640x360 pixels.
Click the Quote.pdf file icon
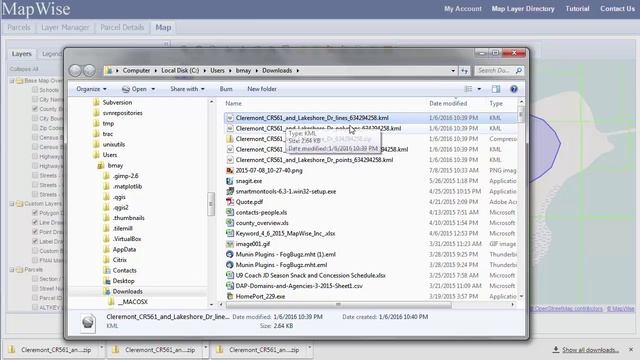coord(230,202)
